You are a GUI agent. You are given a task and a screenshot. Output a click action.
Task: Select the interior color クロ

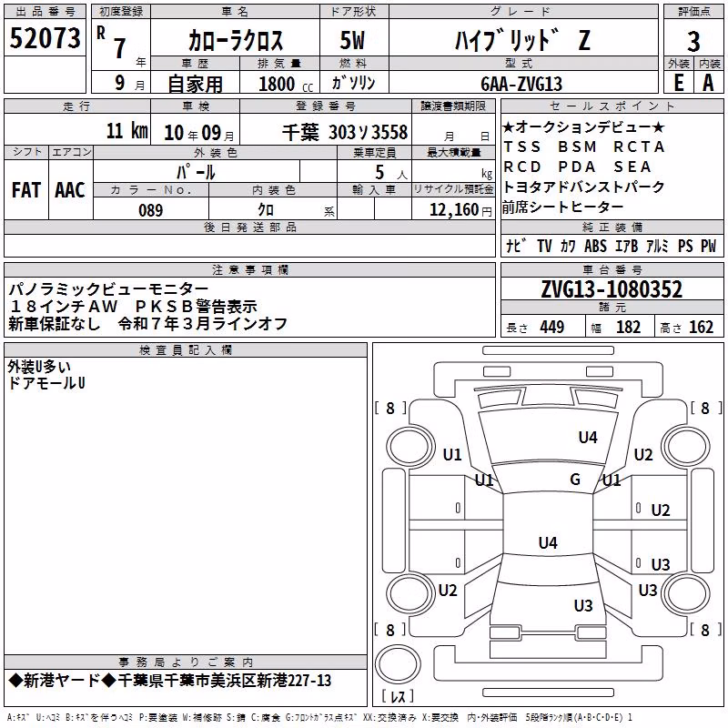266,210
